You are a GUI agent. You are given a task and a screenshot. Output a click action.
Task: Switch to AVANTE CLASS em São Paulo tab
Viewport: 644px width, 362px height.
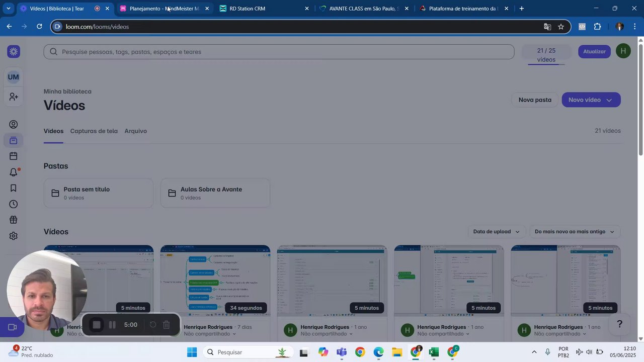tap(364, 9)
